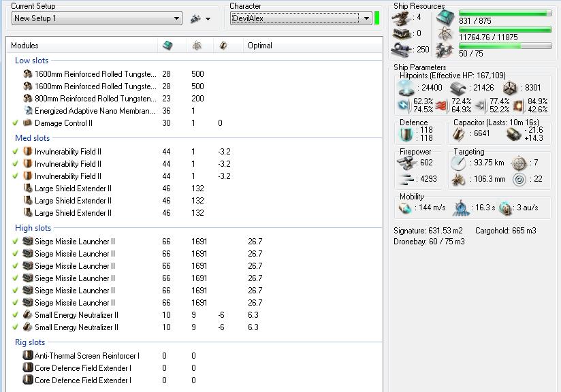Image resolution: width=561 pixels, height=392 pixels.
Task: Collapse the Low slots group
Action: click(31, 61)
